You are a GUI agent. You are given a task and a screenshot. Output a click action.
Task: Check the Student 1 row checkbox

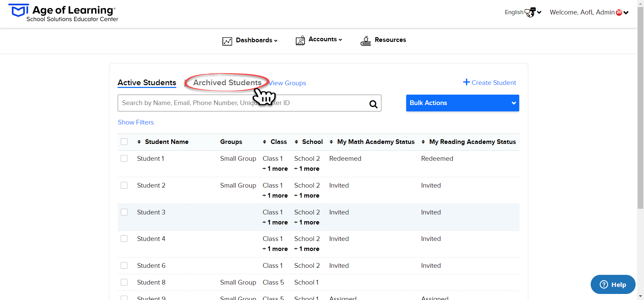124,158
